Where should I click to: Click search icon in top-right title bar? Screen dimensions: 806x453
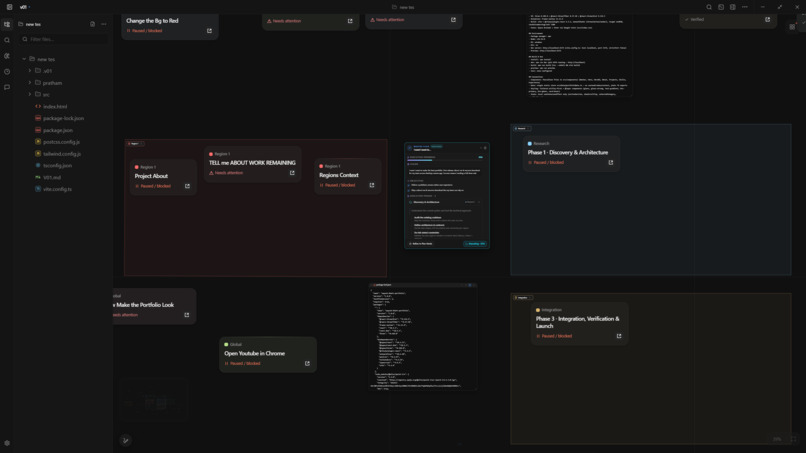coord(709,7)
